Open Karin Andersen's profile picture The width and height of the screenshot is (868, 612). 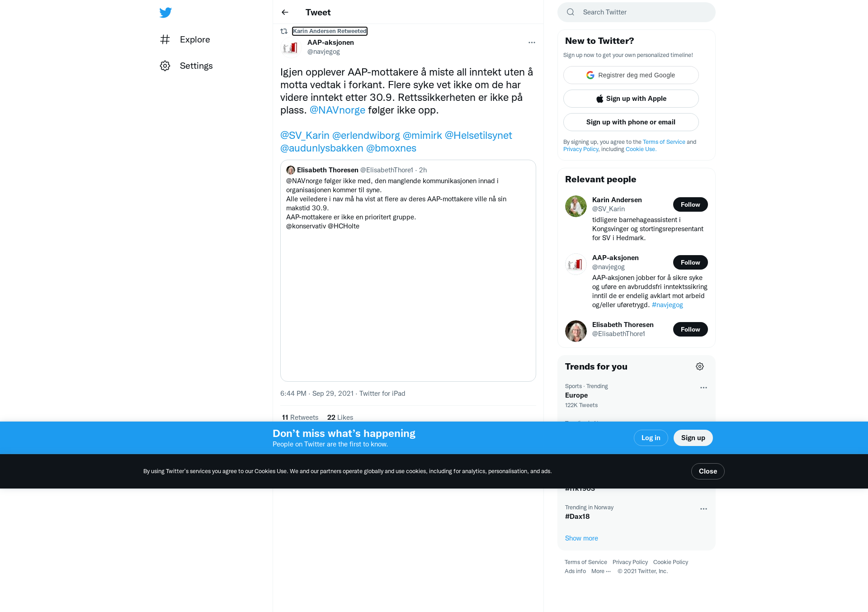coord(576,206)
